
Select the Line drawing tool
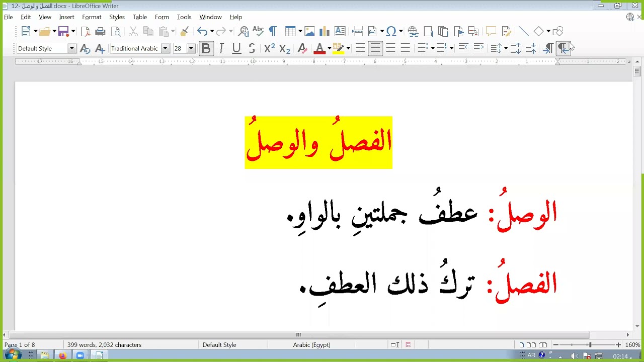pos(524,32)
